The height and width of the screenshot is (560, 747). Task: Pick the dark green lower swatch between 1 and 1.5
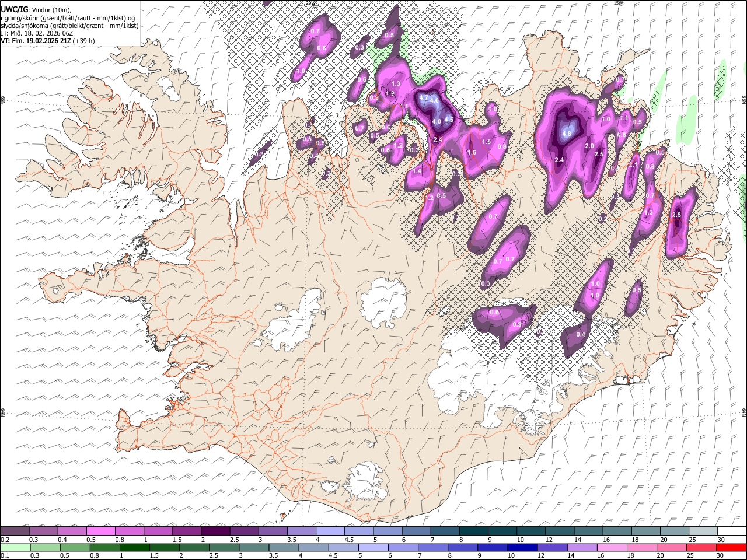point(134,547)
